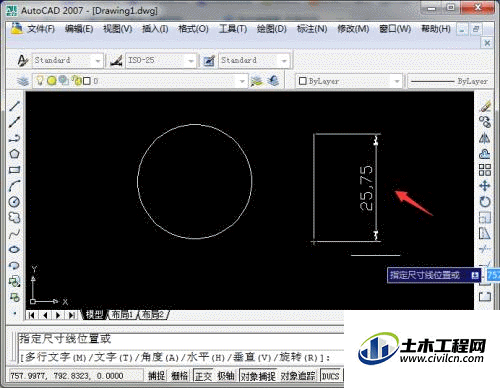The width and height of the screenshot is (500, 388).
Task: Select the Insert Block tool
Action: click(14, 282)
